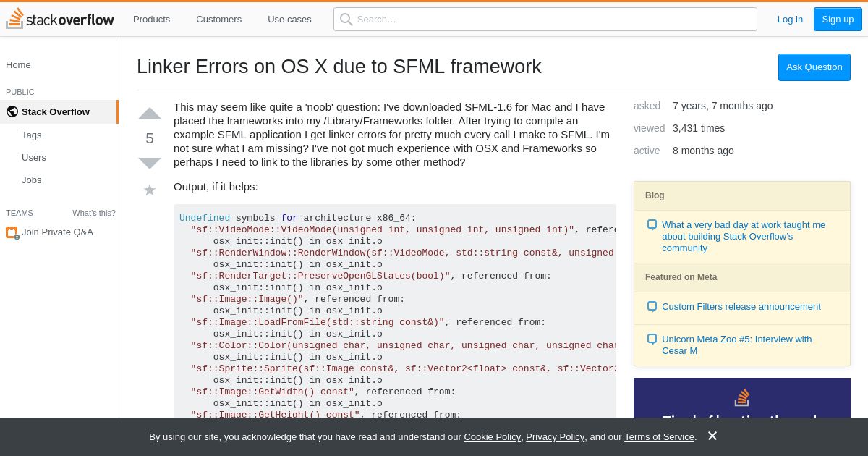Focus the search input field
Screen dimensions: 868x456
[x=545, y=20]
